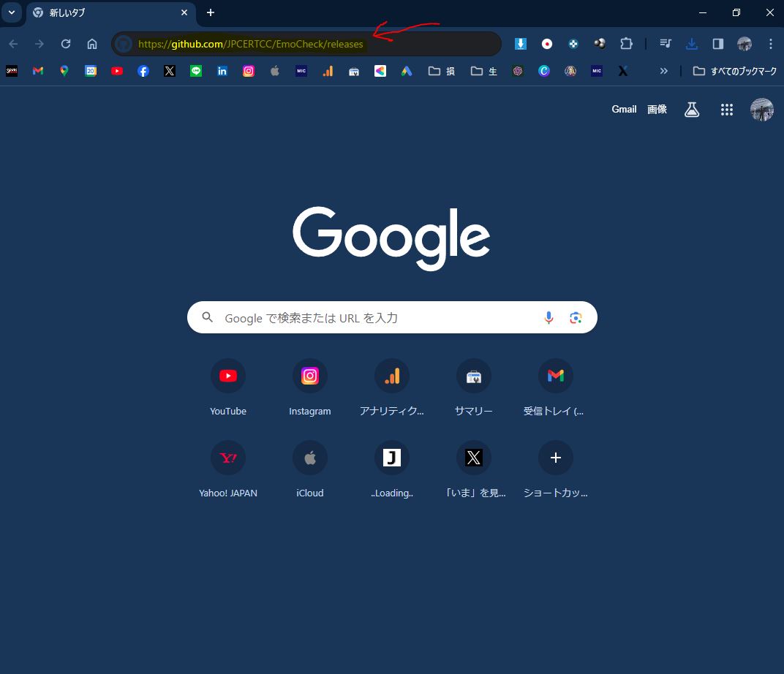This screenshot has height=674, width=784.
Task: Open a new tab with plus button
Action: pos(211,12)
